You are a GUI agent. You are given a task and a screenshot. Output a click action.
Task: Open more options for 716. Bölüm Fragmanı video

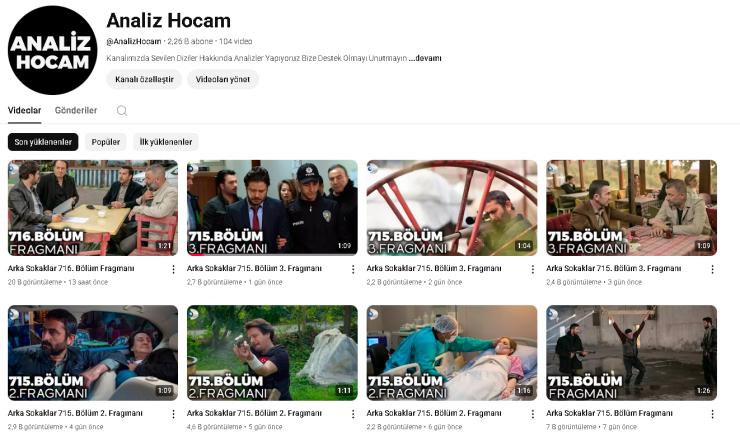pyautogui.click(x=173, y=269)
